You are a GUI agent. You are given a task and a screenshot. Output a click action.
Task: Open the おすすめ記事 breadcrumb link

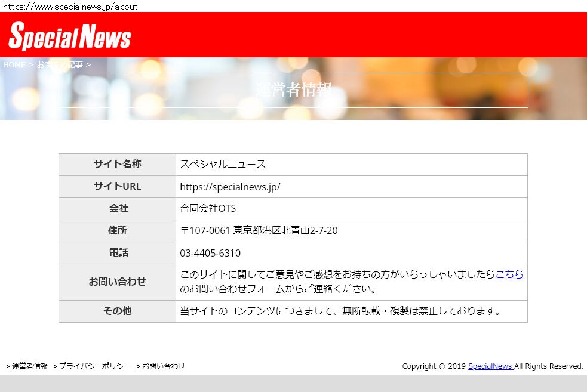click(x=60, y=64)
